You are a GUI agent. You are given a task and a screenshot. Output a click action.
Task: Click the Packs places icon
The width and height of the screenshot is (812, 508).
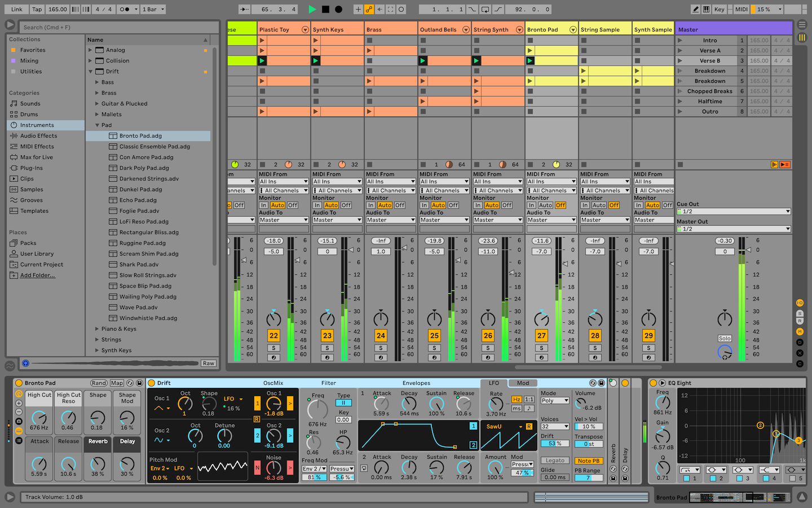pos(14,243)
